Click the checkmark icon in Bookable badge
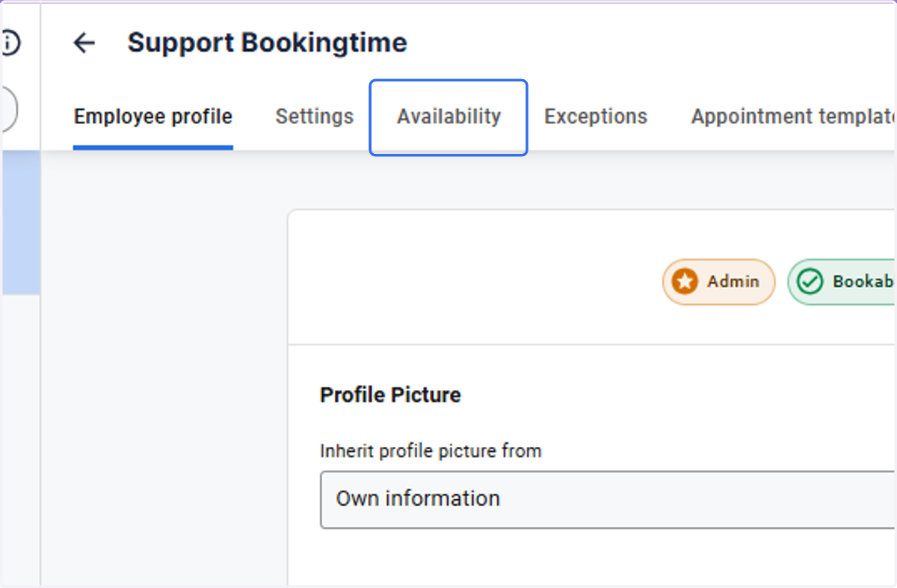897x588 pixels. (809, 282)
